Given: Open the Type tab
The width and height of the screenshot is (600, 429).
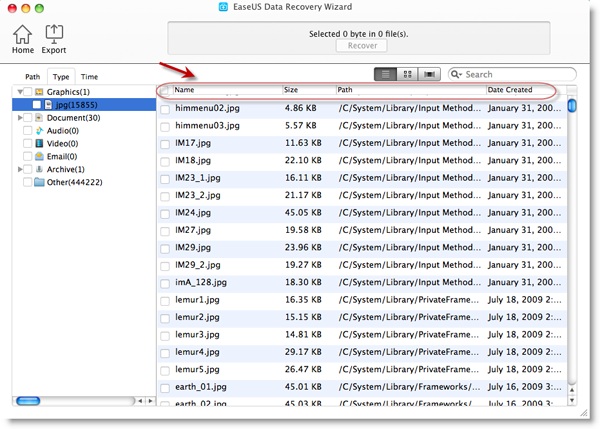Looking at the screenshot, I should point(61,77).
